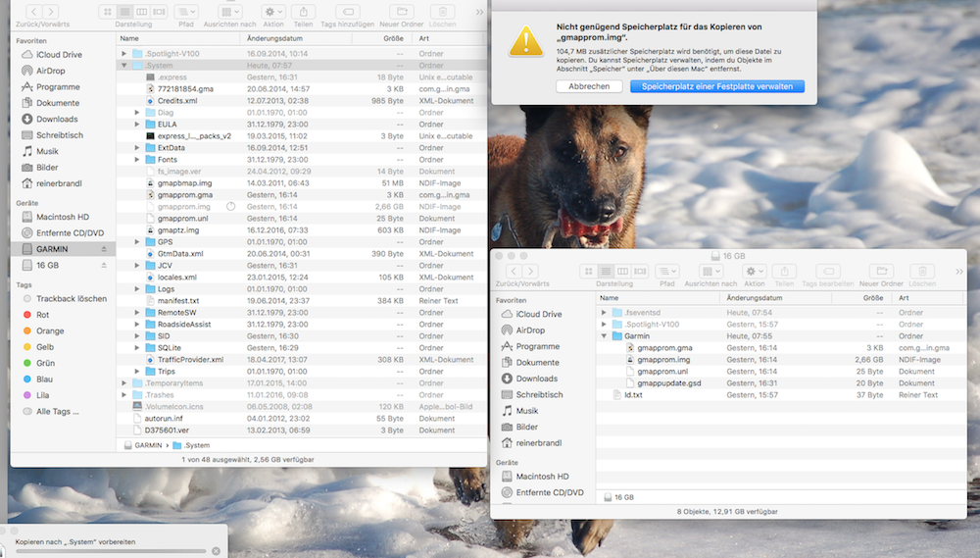Eject the GARMIN device in sidebar
Screen dimensions: 980x558
104,249
